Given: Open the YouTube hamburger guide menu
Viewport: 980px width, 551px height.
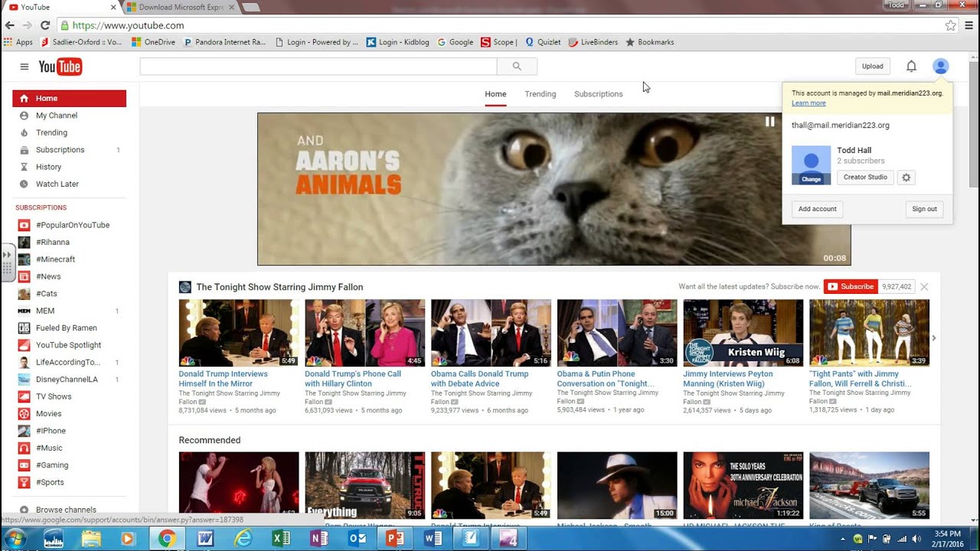Looking at the screenshot, I should 24,67.
